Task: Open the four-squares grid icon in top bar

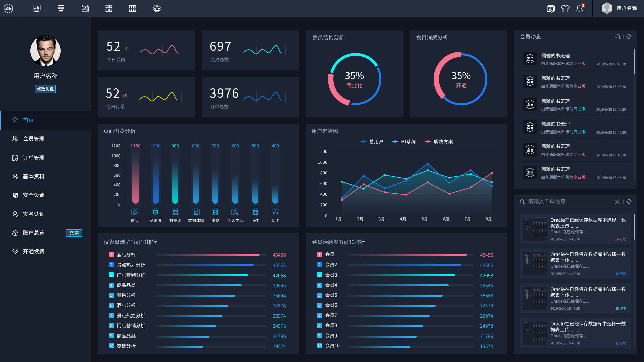Action: pos(109,8)
